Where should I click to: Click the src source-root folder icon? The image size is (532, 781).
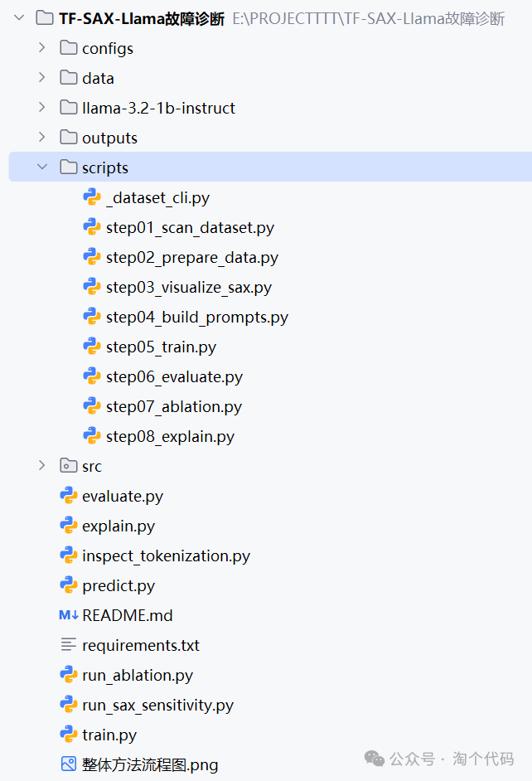[x=69, y=466]
